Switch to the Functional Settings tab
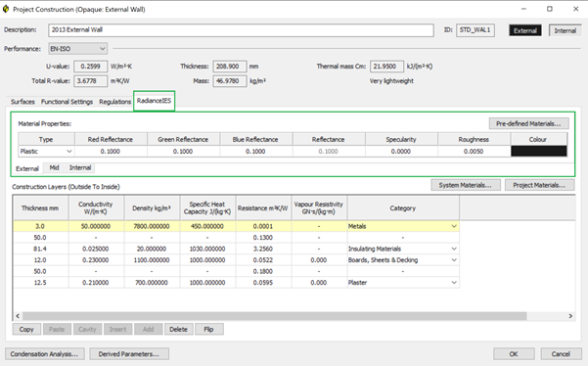This screenshot has height=366, width=588. coord(67,102)
